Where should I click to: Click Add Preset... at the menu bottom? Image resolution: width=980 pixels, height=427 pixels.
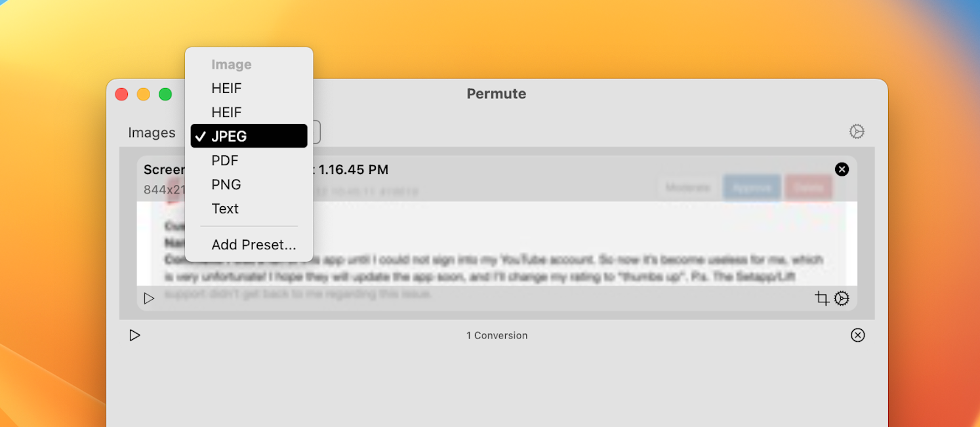point(253,245)
